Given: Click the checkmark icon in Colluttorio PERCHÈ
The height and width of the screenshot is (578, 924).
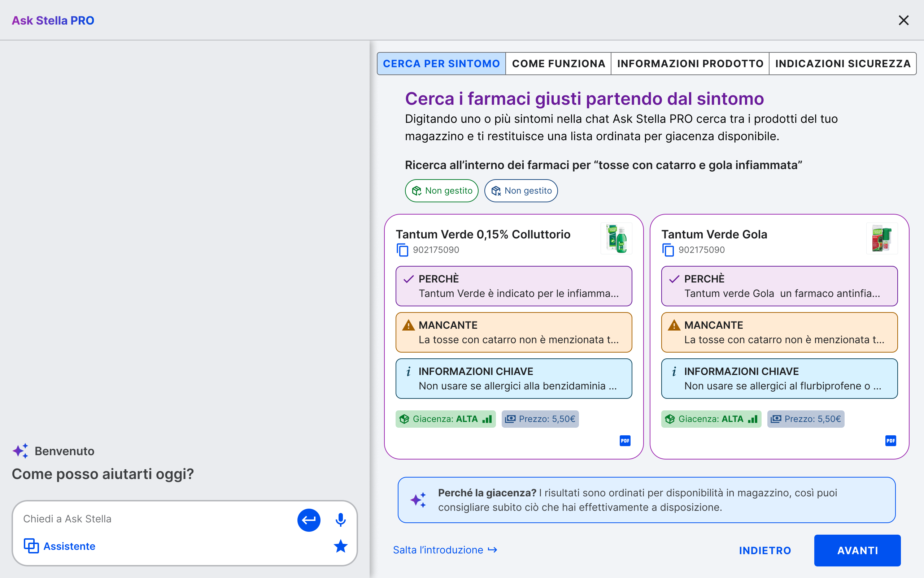Looking at the screenshot, I should pos(409,279).
